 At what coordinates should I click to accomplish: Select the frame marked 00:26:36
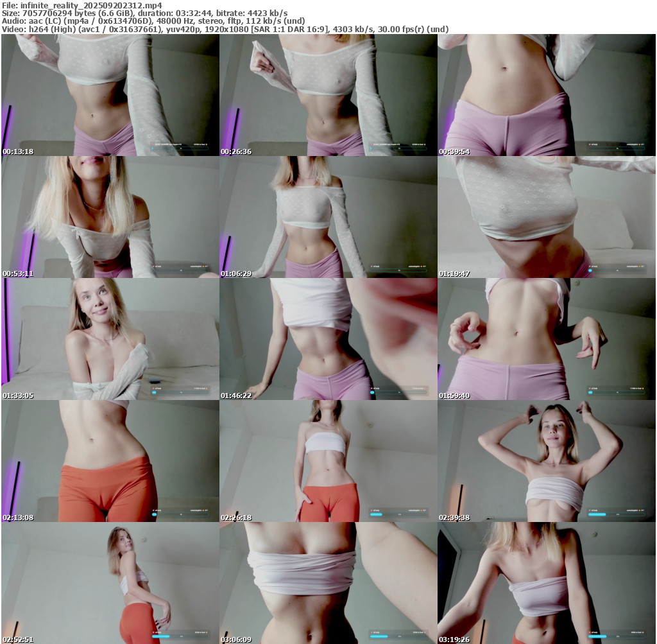(328, 95)
